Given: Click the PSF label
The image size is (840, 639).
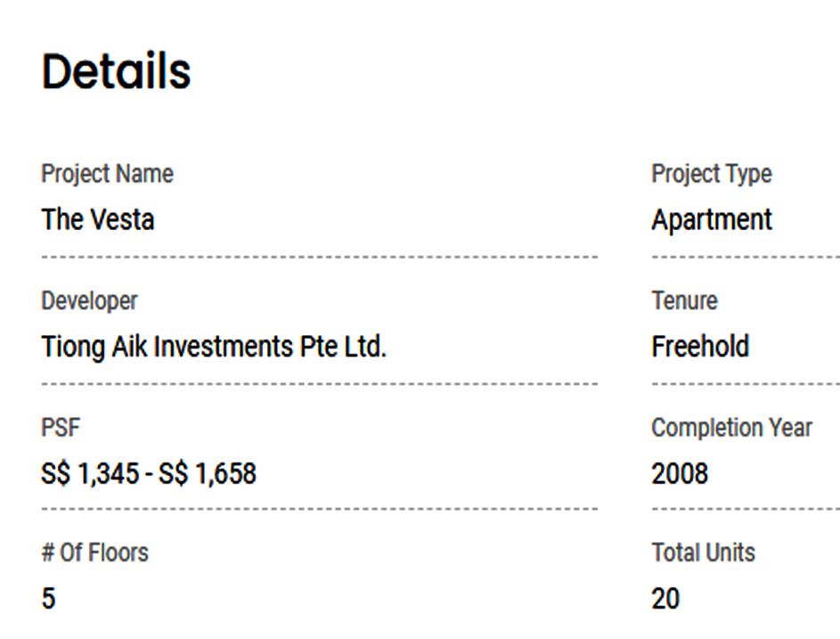Looking at the screenshot, I should (x=61, y=428).
